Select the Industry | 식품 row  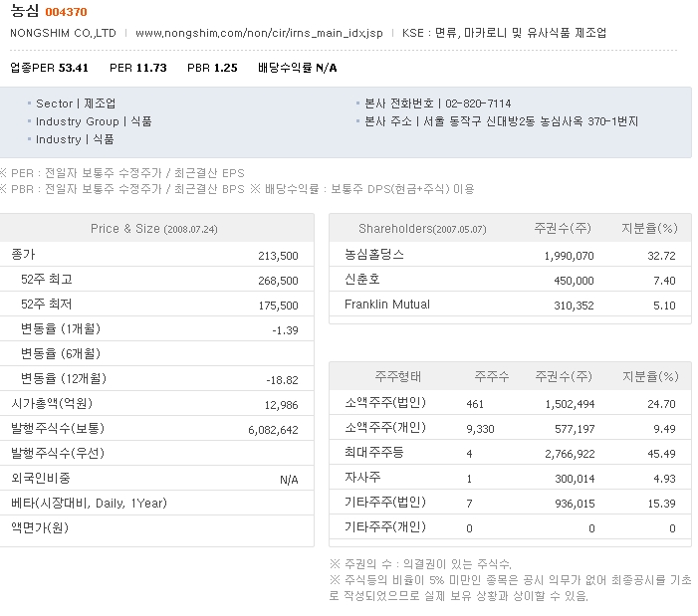(x=75, y=139)
